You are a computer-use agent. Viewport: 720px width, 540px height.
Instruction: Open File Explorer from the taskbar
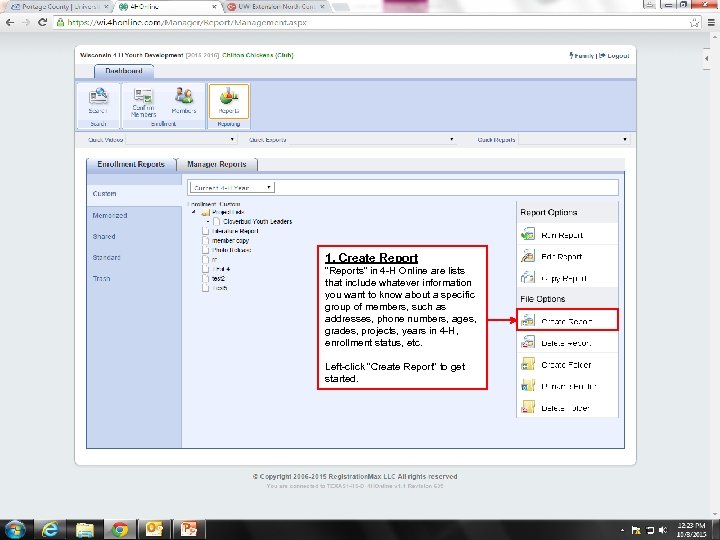(x=85, y=530)
